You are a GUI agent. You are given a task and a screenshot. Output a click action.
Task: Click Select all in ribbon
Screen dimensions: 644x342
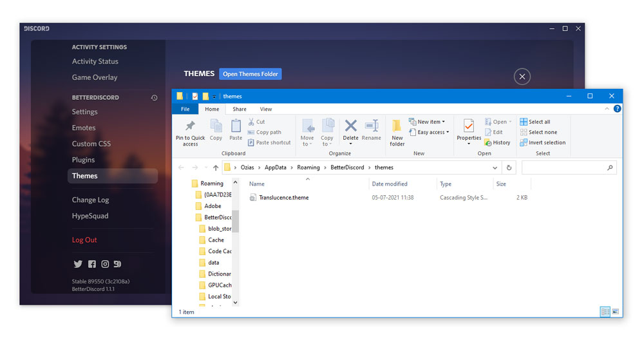pyautogui.click(x=535, y=122)
